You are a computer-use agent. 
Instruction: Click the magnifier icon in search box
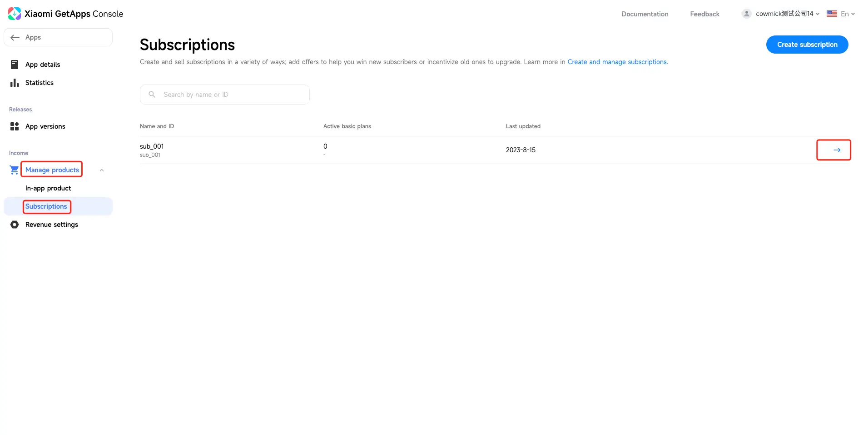click(152, 95)
